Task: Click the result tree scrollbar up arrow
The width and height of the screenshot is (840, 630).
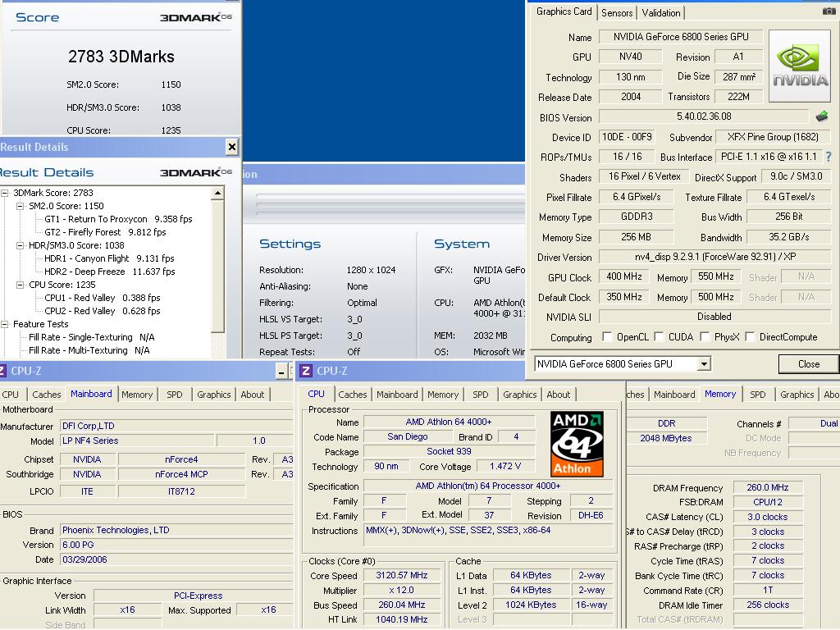Action: (217, 193)
